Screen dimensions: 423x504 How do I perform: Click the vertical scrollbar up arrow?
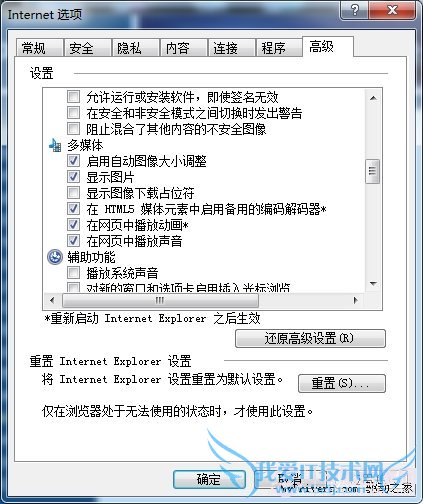tap(373, 98)
